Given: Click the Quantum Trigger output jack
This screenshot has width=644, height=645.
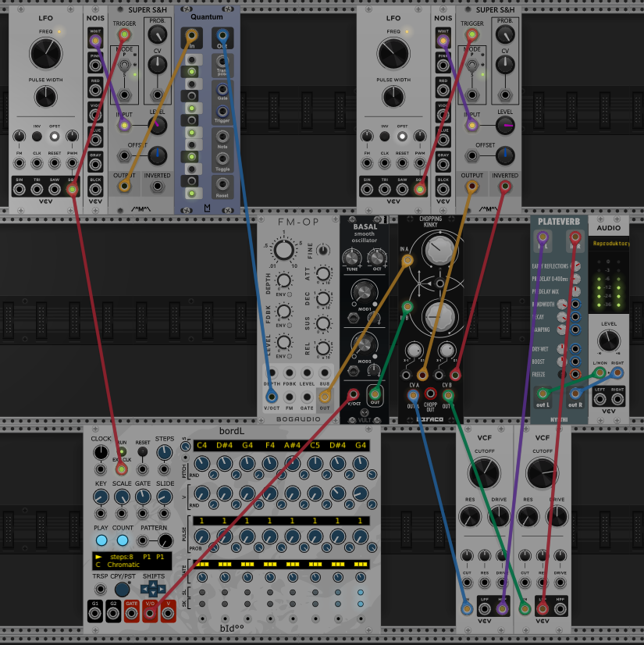Looking at the screenshot, I should click(x=222, y=112).
